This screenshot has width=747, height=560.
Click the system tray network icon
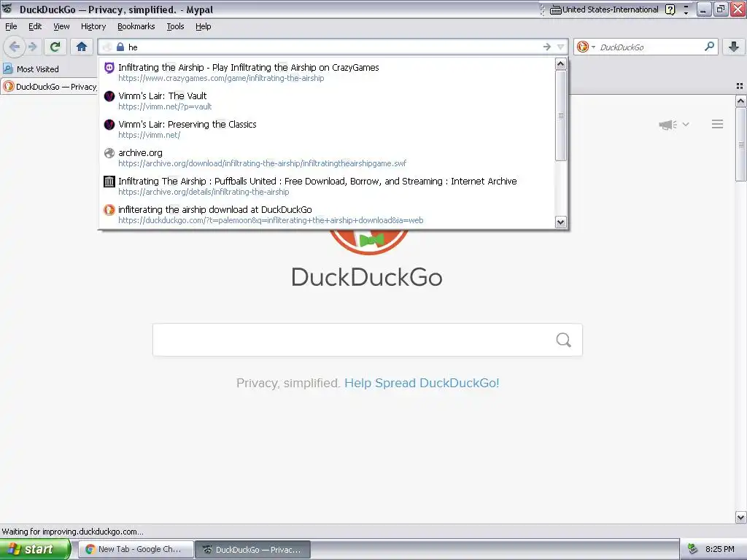pos(693,549)
